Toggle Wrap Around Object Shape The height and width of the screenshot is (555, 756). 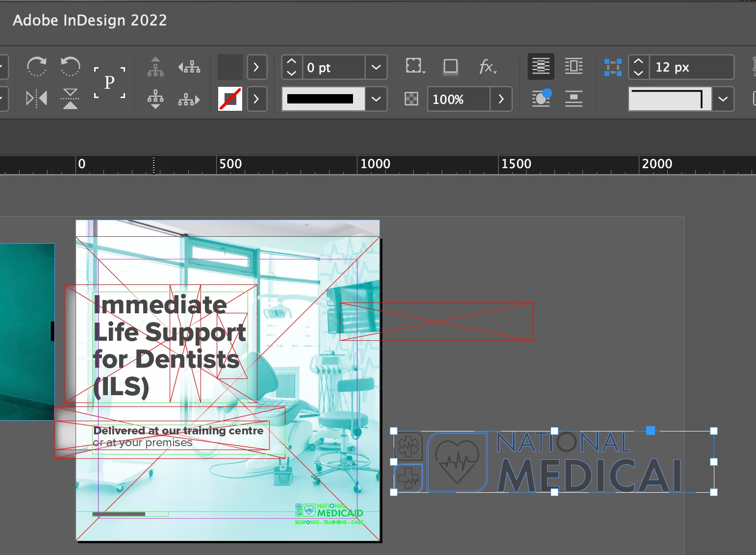coord(541,99)
